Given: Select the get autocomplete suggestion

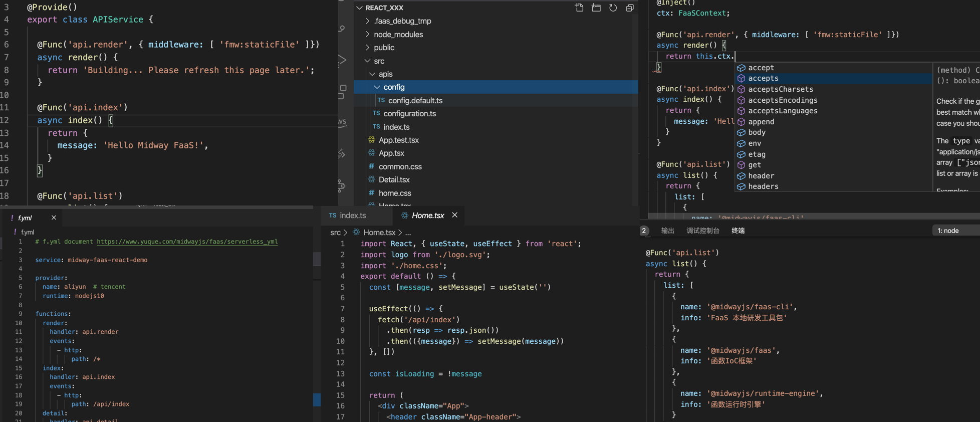Looking at the screenshot, I should click(x=834, y=165).
